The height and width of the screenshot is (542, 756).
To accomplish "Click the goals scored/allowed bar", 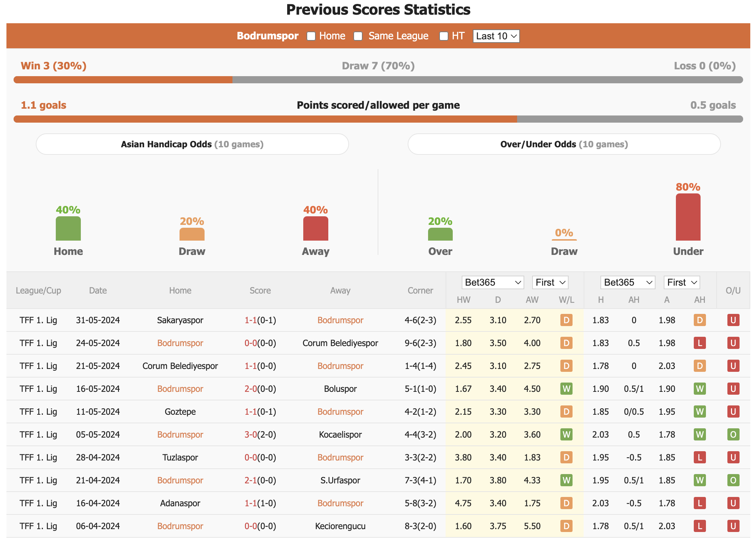I will (x=378, y=119).
